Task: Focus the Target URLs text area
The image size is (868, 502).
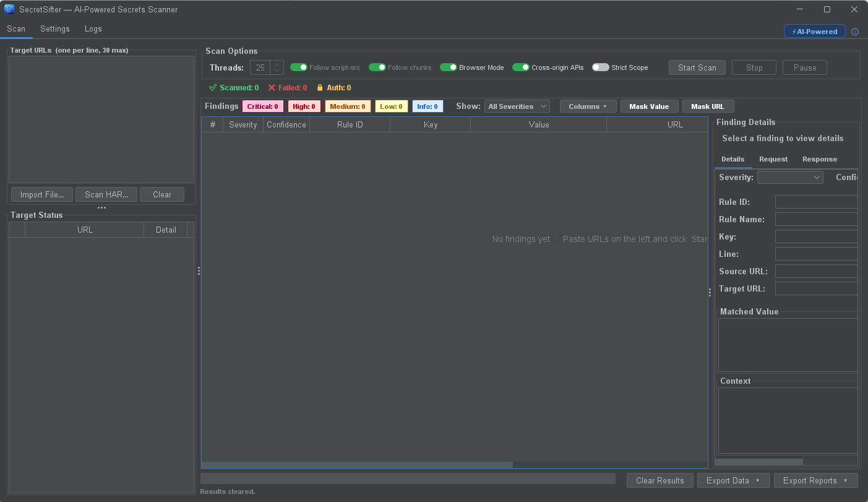Action: click(x=101, y=119)
